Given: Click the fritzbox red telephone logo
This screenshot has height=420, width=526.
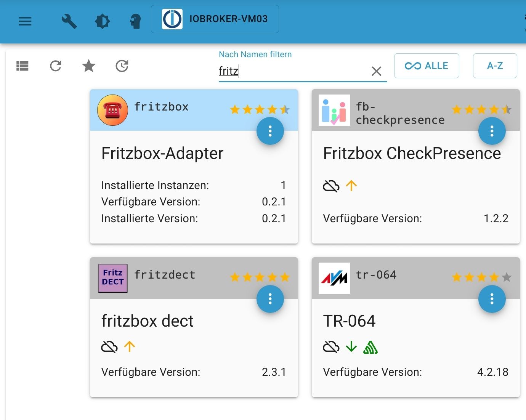Looking at the screenshot, I should [x=112, y=110].
